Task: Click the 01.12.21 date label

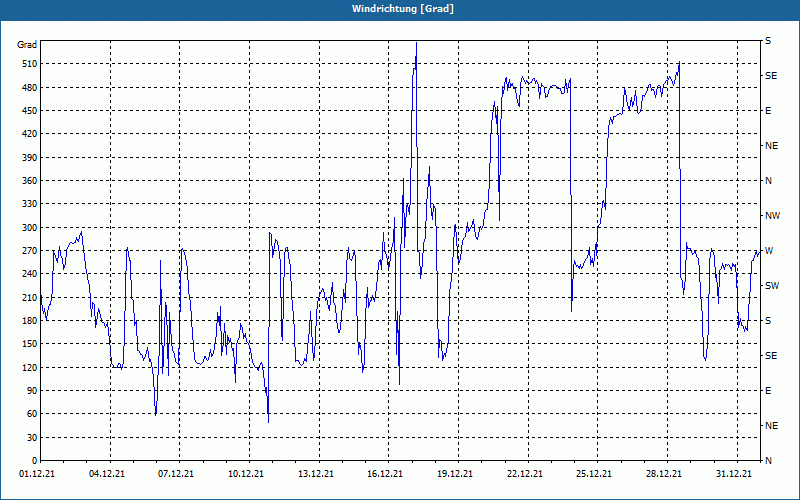Action: (x=37, y=474)
